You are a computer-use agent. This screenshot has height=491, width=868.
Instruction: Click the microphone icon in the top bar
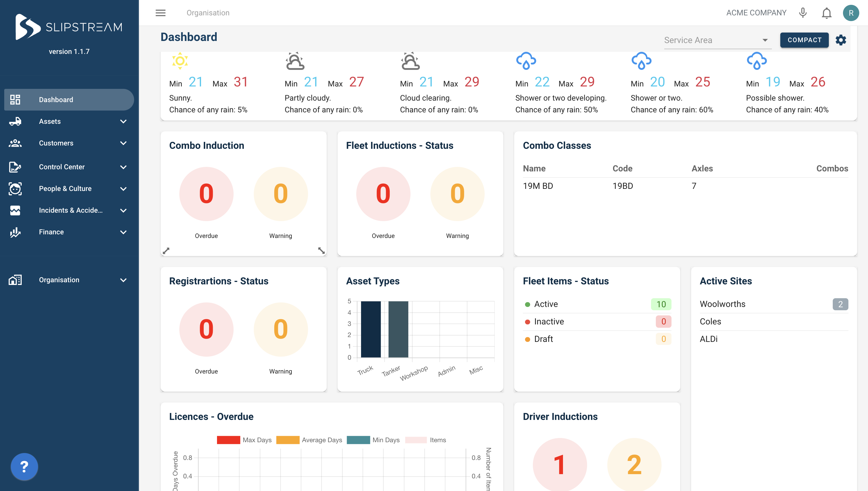click(802, 13)
